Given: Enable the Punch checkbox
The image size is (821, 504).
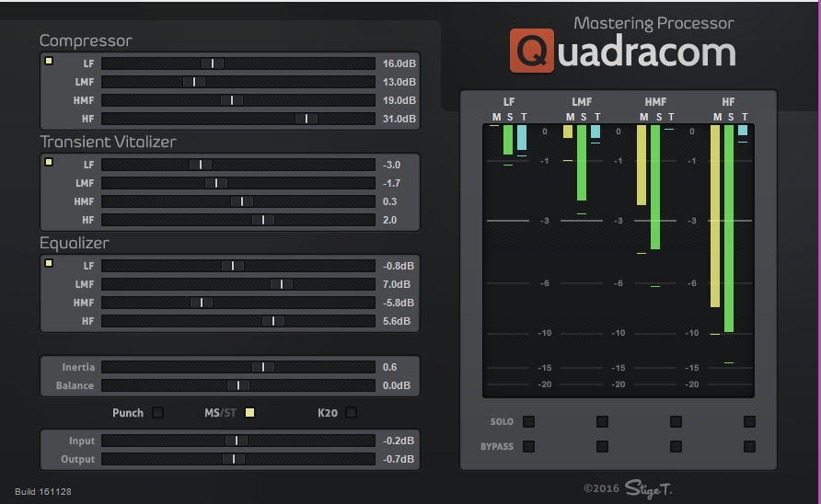Looking at the screenshot, I should (157, 412).
